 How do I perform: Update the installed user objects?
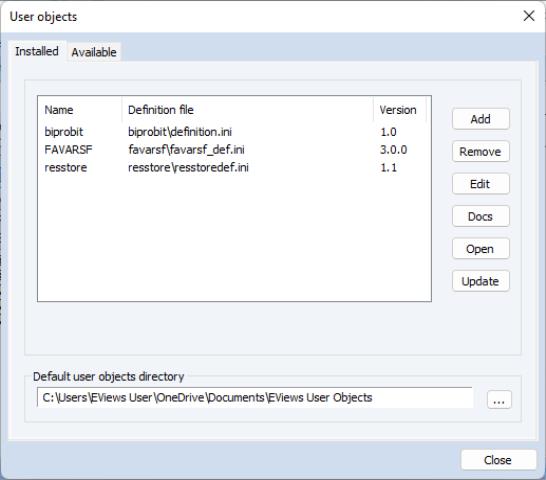coord(481,281)
